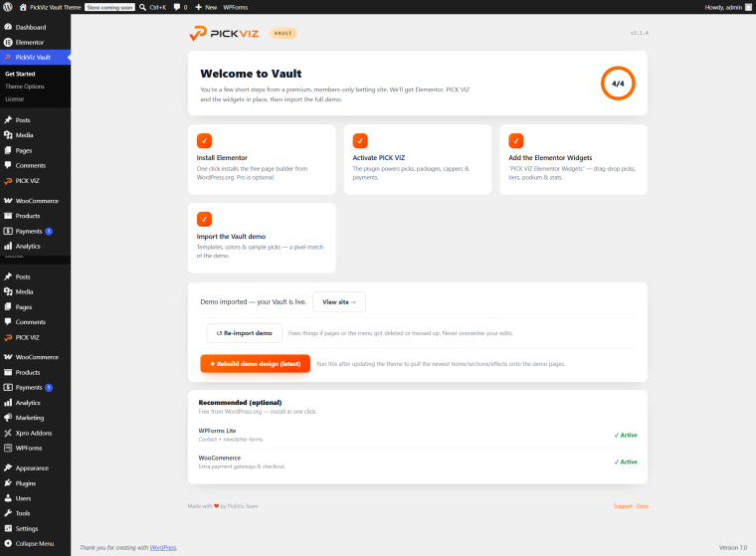Image resolution: width=756 pixels, height=556 pixels.
Task: Click the Appearance paintbrush icon
Action: 8,467
